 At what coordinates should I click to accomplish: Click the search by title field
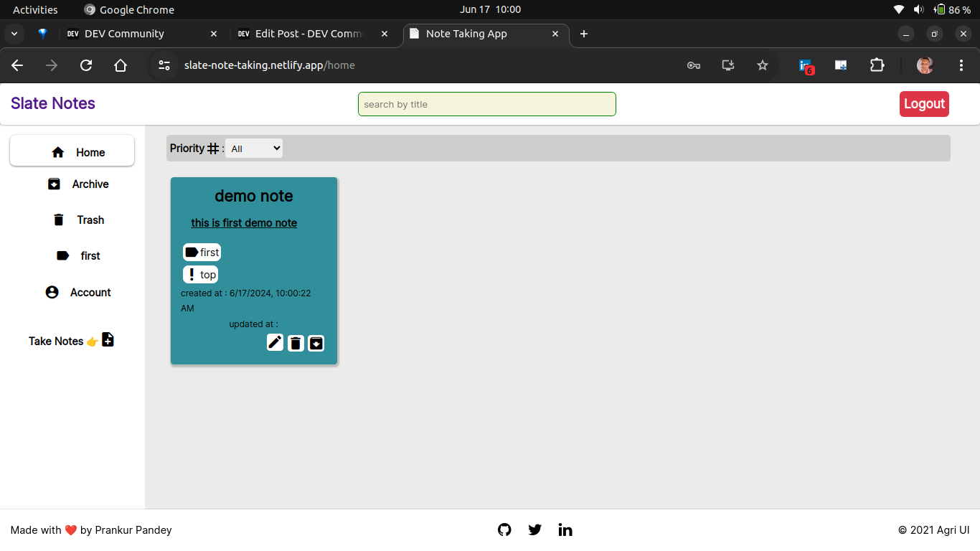point(487,104)
